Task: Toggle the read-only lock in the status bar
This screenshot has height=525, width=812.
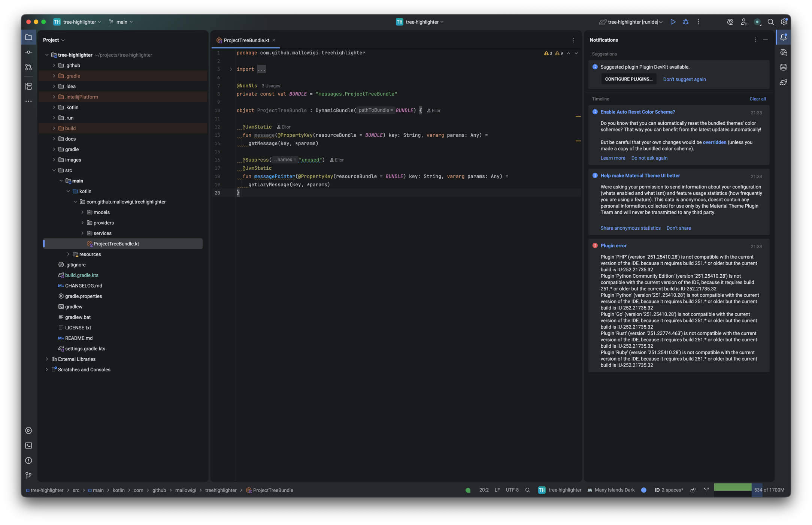Action: pyautogui.click(x=693, y=490)
